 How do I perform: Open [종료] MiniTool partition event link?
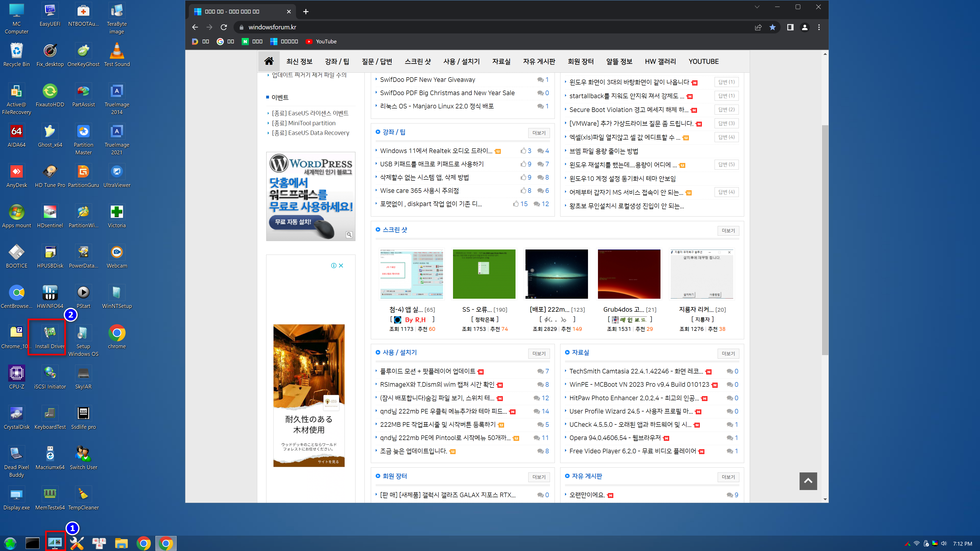click(303, 123)
